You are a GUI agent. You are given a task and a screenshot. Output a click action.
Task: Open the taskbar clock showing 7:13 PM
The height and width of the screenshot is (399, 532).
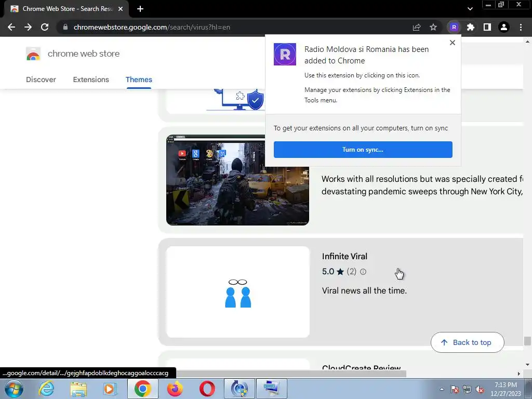point(506,389)
